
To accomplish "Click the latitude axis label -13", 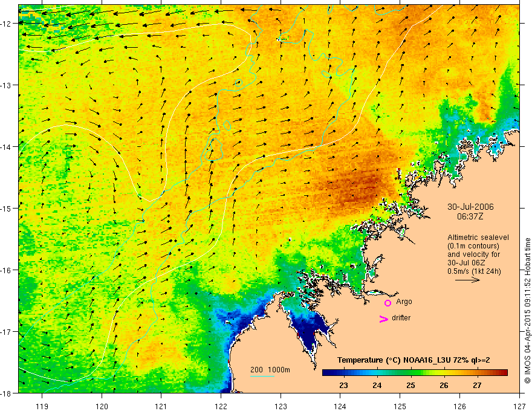I will click(x=6, y=85).
